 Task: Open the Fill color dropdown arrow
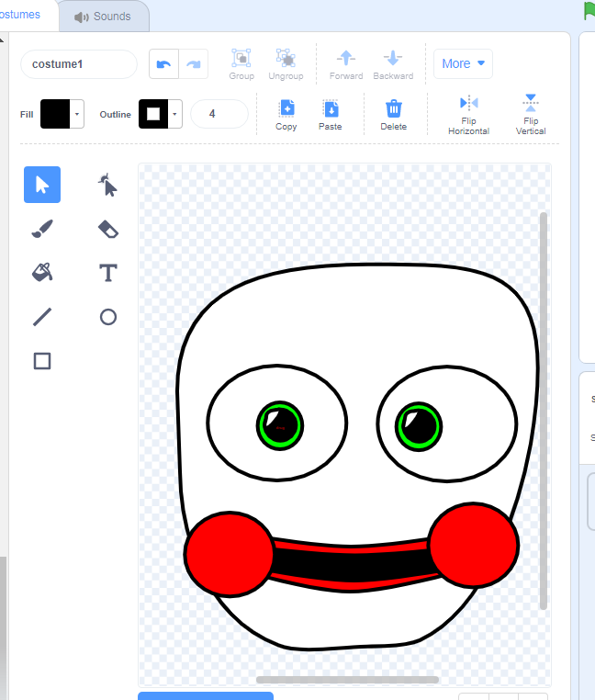77,114
